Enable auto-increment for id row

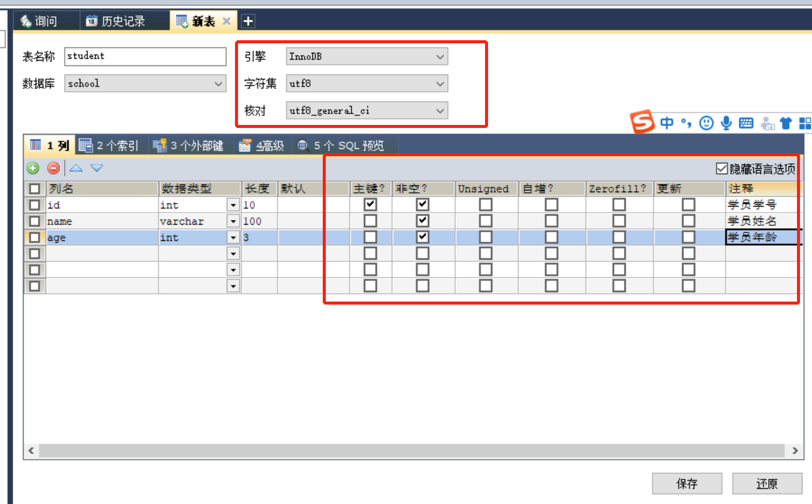pyautogui.click(x=551, y=205)
